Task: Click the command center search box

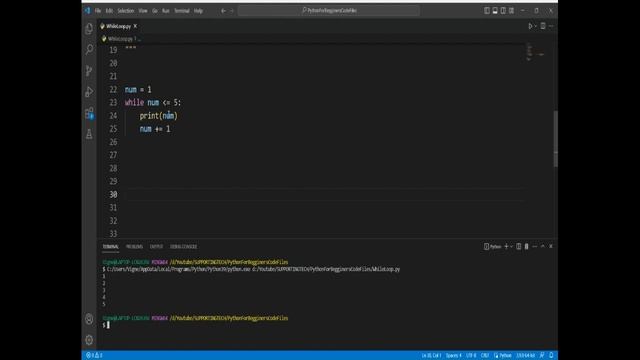Action: 329,11
